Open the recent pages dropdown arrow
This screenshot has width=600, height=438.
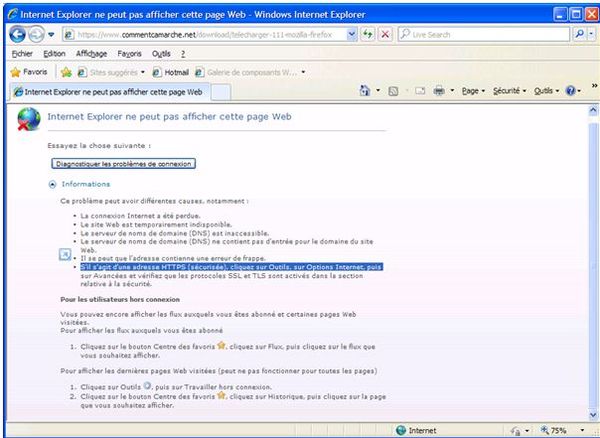(51, 35)
